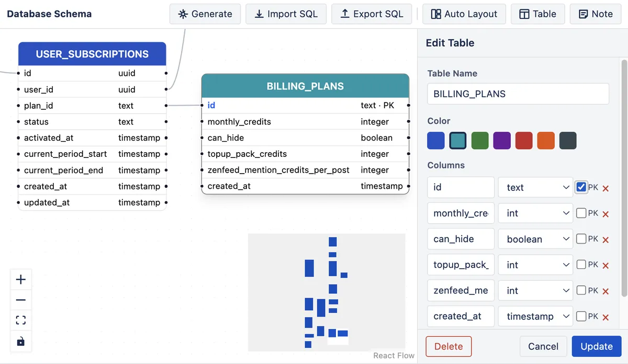Click Export SQL in the toolbar

[x=372, y=14]
